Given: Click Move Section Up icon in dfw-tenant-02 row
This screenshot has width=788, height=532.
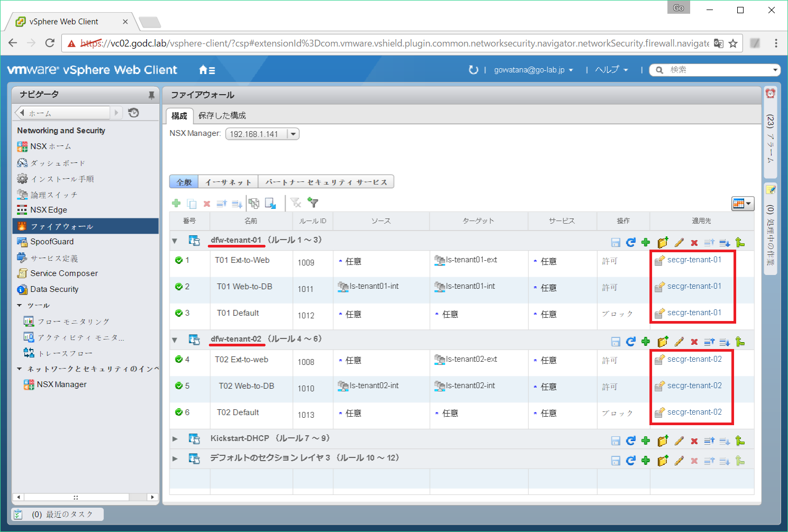Looking at the screenshot, I should pos(709,342).
